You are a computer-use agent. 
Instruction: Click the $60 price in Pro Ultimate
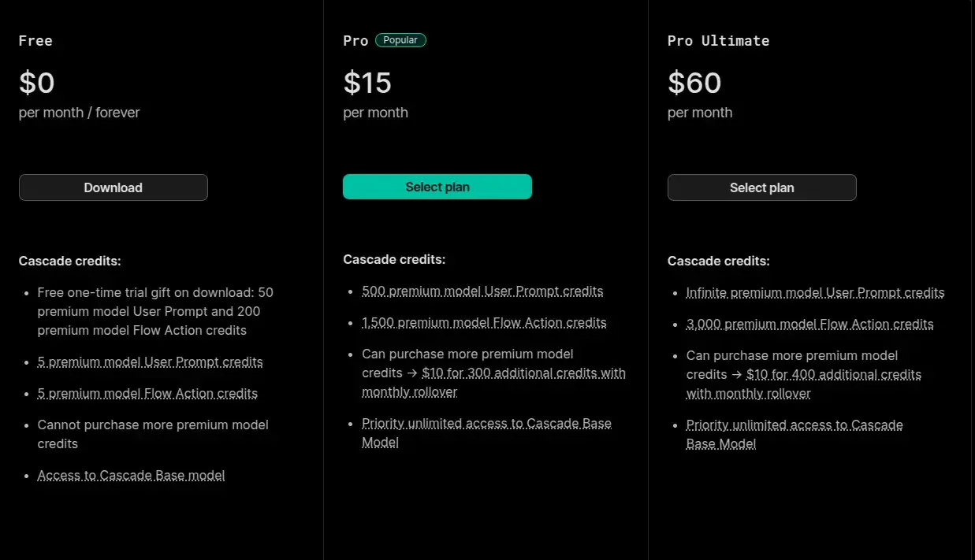pyautogui.click(x=694, y=83)
